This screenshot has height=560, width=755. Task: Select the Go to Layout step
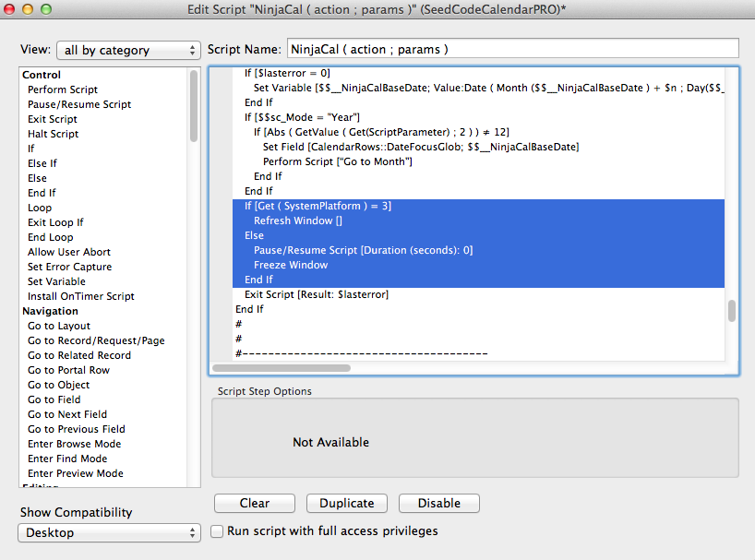59,326
